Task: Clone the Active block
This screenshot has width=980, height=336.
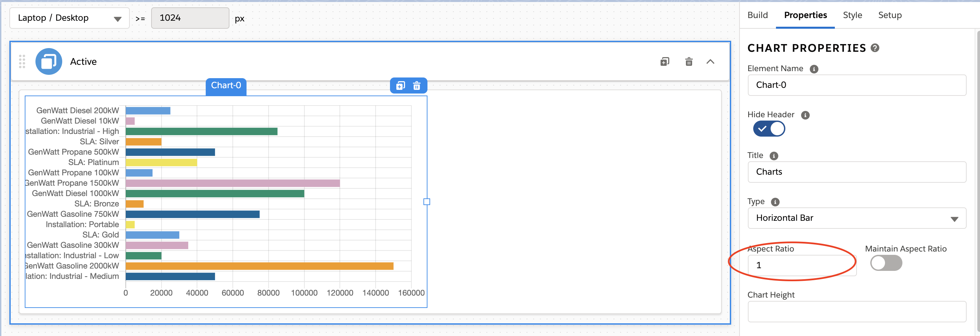Action: [665, 61]
